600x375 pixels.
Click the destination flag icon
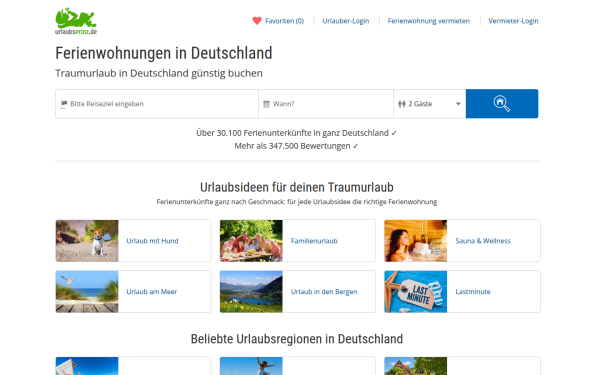click(x=64, y=104)
